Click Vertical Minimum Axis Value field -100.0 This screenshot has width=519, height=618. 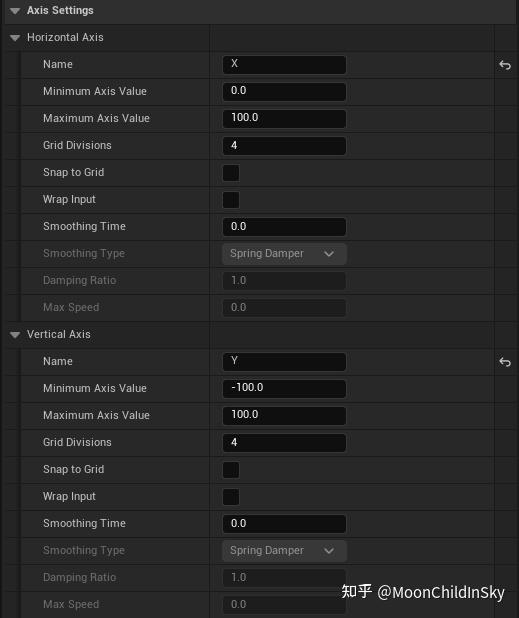tap(284, 388)
